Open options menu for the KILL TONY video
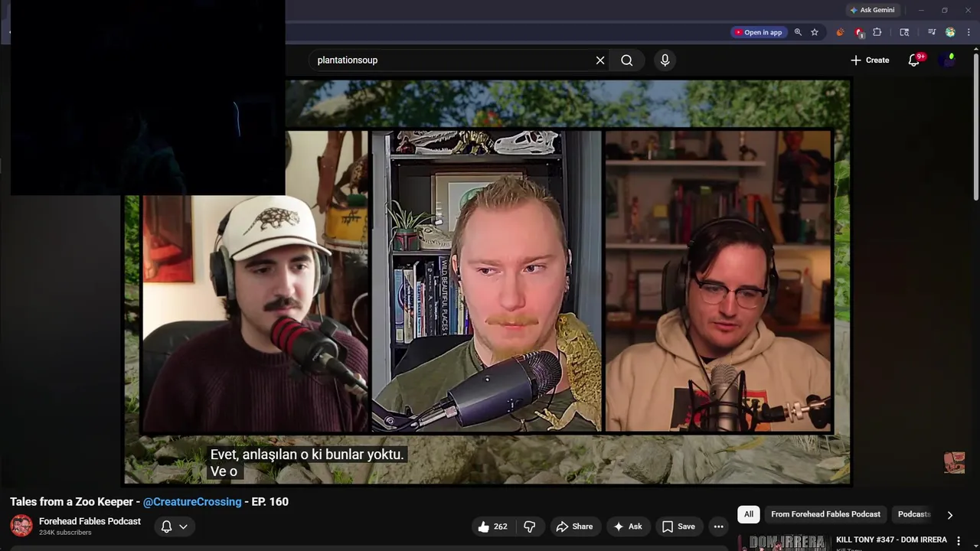This screenshot has height=551, width=980. (958, 541)
